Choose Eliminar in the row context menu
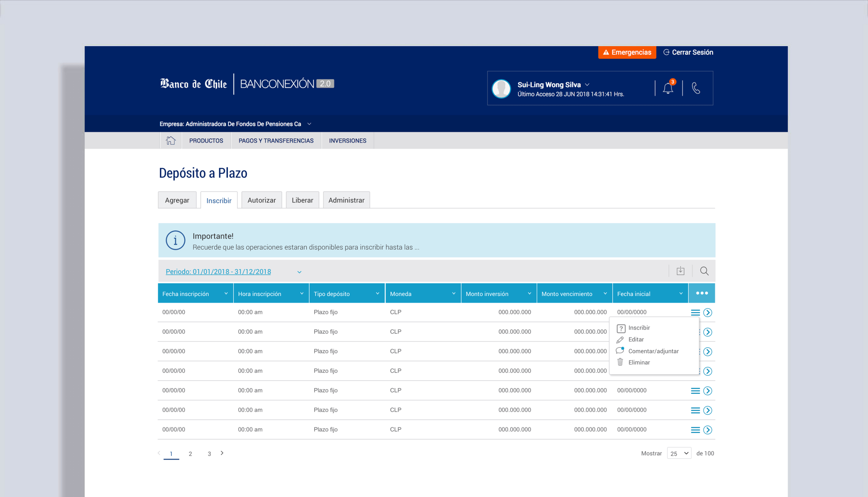This screenshot has height=497, width=868. pyautogui.click(x=639, y=362)
